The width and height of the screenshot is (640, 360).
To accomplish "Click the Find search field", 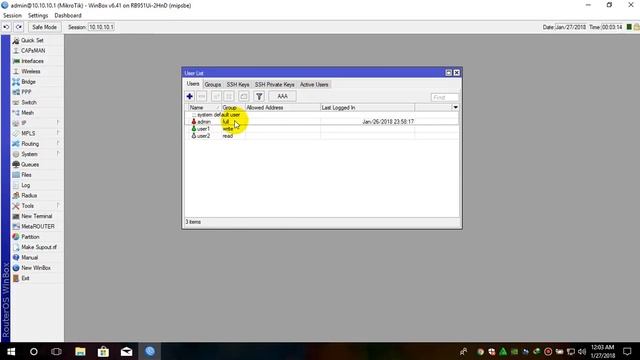I will click(444, 98).
